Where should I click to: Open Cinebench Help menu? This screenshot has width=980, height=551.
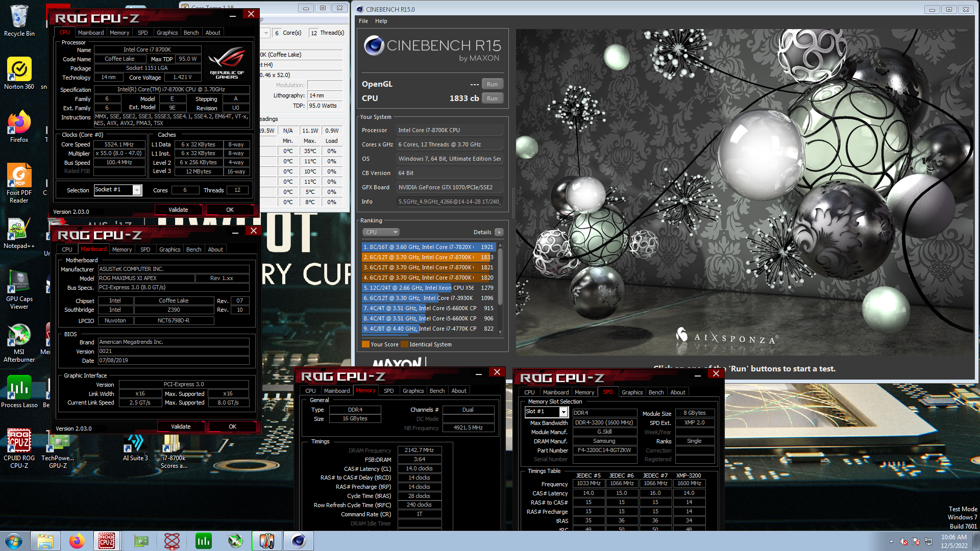point(381,21)
